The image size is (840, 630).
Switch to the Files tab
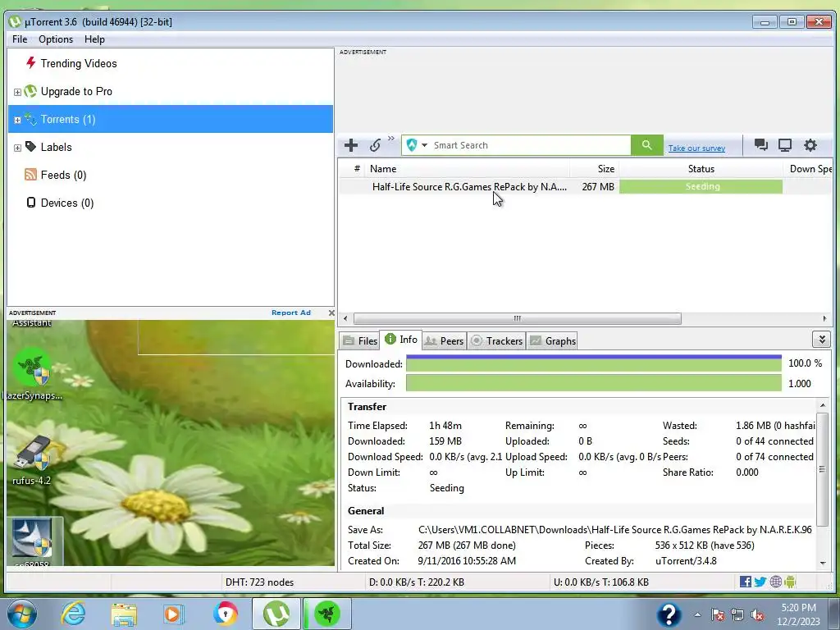360,340
